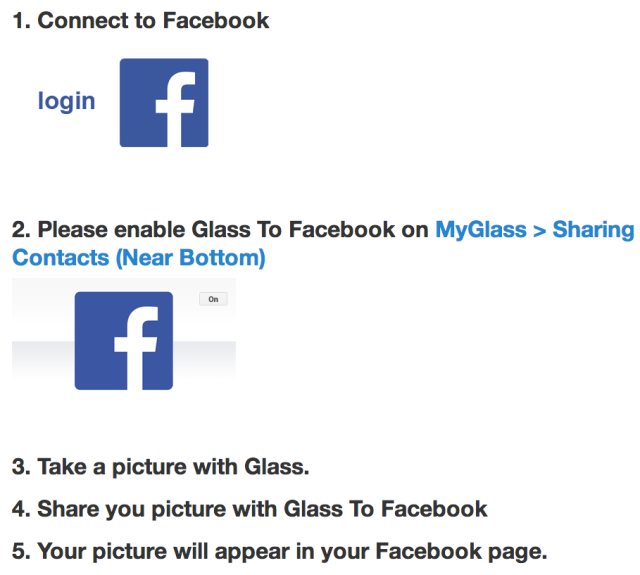The image size is (640, 575).
Task: Click Facebook logo in the sharing contacts screenshot
Action: 123,340
